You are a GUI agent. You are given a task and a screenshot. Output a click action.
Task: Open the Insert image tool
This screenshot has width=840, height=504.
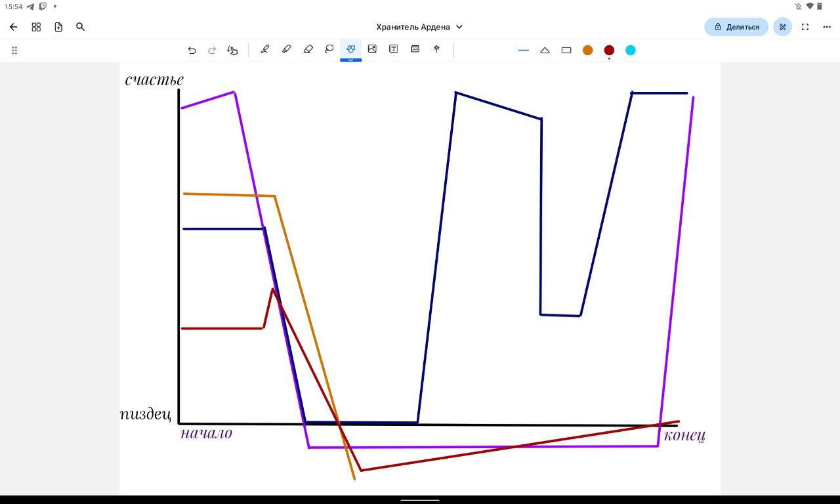pos(372,49)
